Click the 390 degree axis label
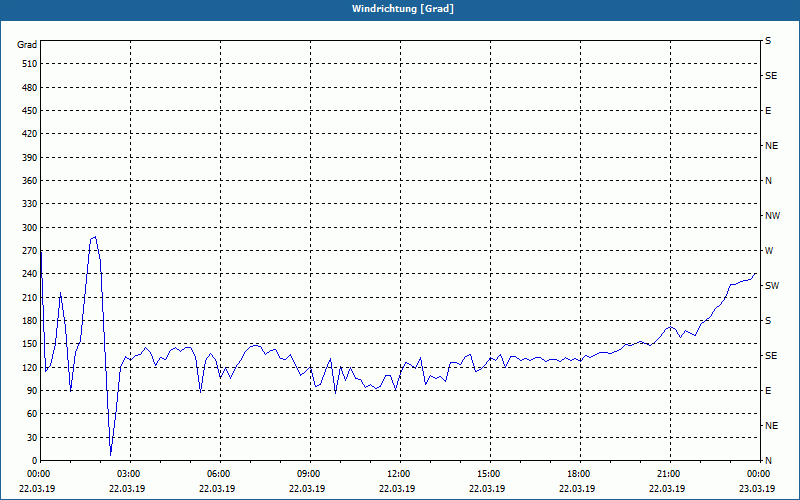Viewport: 800px width, 500px height. click(x=30, y=158)
